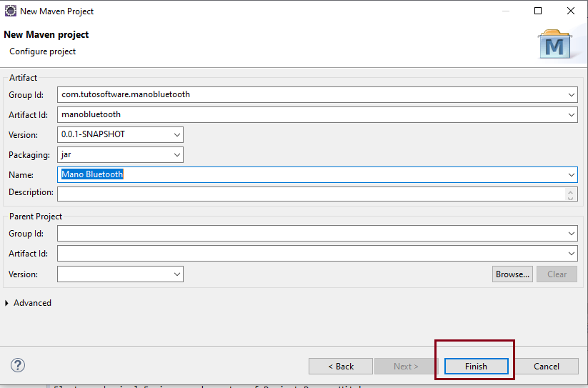Maximize the New Maven Project window
Image resolution: width=588 pixels, height=388 pixels.
[538, 11]
